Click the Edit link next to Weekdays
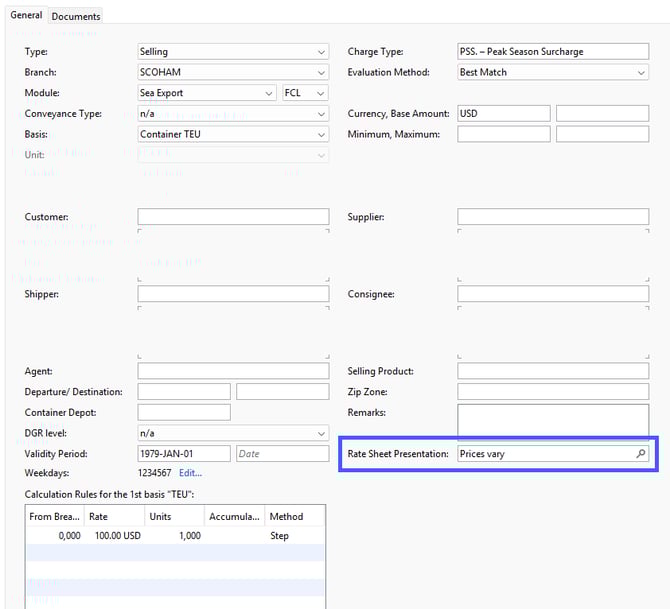 coord(190,473)
